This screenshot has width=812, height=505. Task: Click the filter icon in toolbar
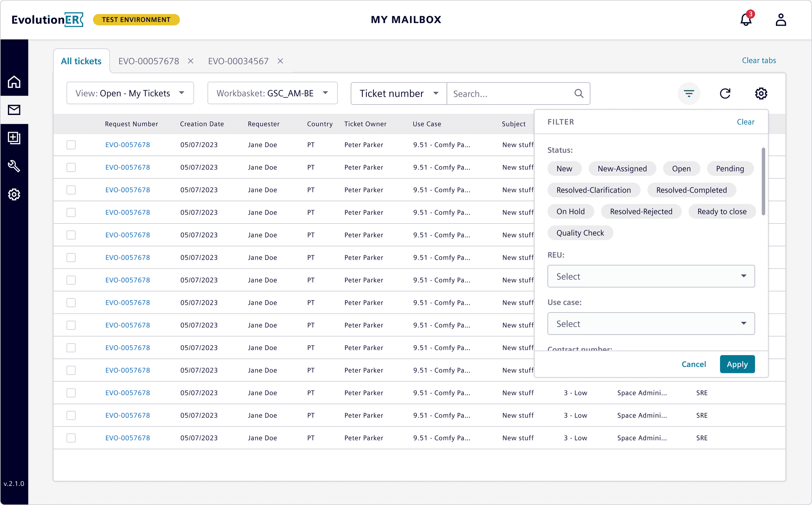[x=689, y=94]
